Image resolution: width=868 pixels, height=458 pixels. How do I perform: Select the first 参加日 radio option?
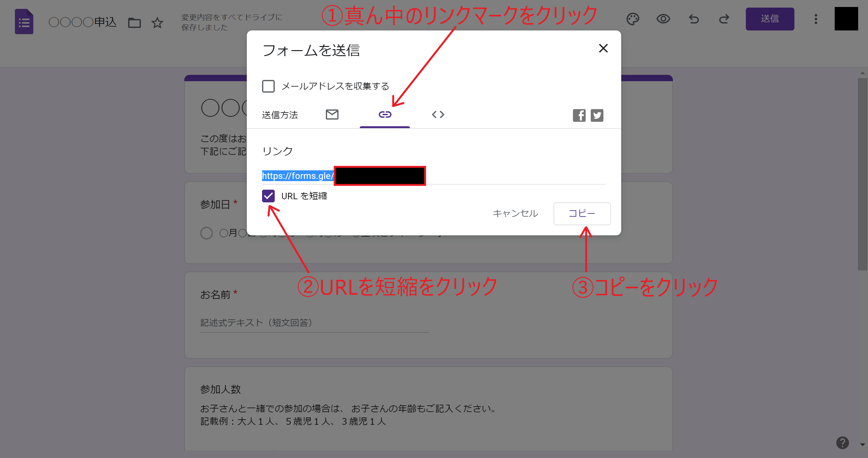(206, 233)
